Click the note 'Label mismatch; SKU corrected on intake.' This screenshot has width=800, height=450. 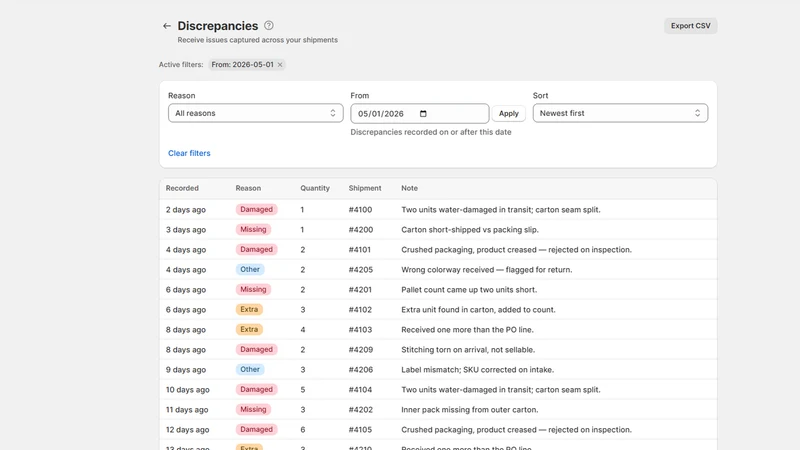tap(478, 369)
